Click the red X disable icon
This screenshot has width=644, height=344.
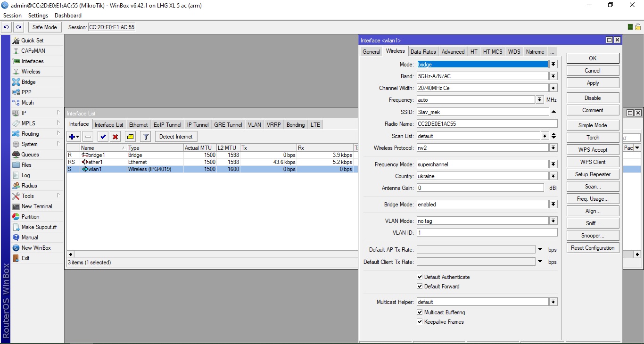(116, 137)
